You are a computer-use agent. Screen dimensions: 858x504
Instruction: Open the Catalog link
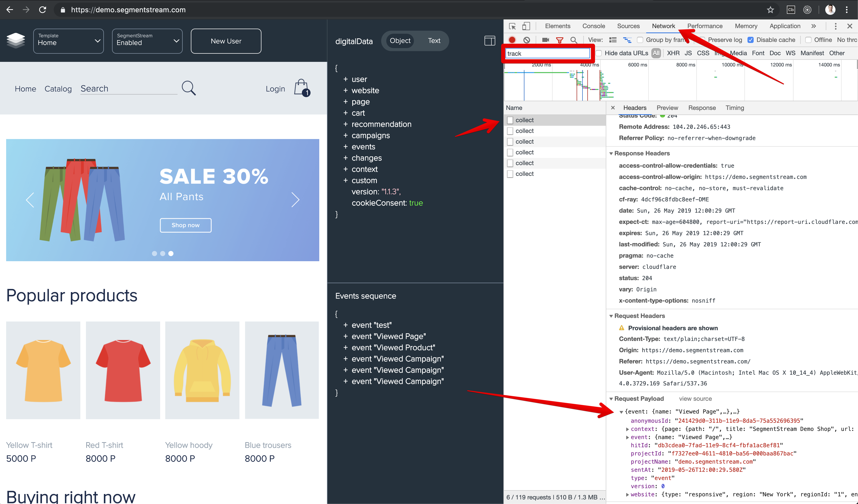pyautogui.click(x=58, y=89)
